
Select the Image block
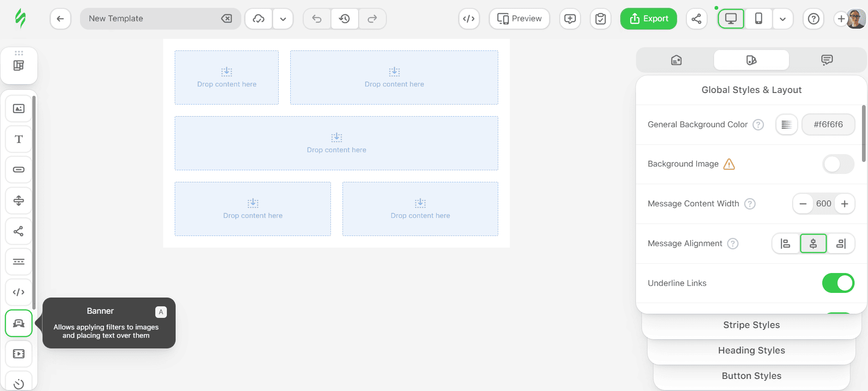[x=18, y=109]
